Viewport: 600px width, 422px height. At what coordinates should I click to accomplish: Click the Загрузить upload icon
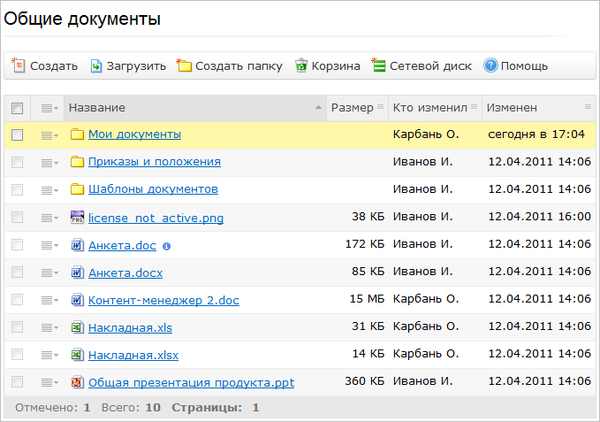(97, 66)
